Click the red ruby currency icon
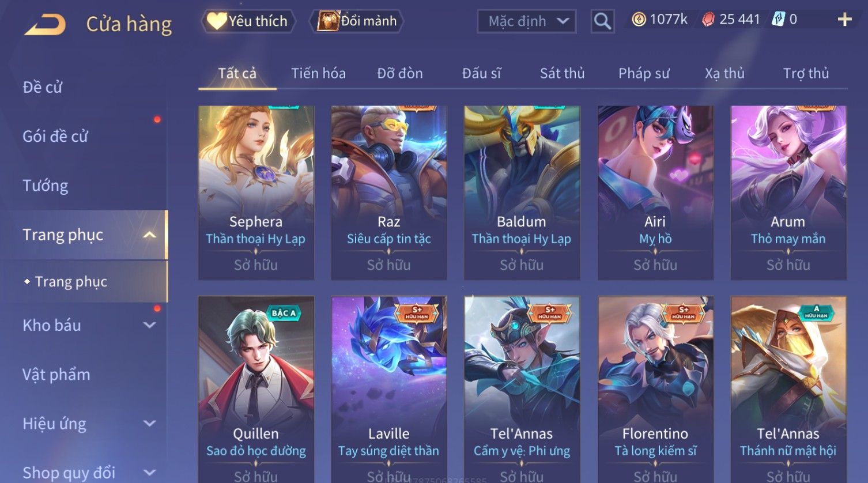This screenshot has width=868, height=483. (708, 20)
